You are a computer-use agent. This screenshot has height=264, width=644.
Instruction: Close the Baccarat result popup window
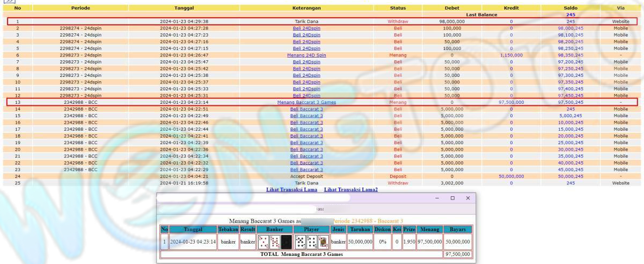(x=467, y=198)
